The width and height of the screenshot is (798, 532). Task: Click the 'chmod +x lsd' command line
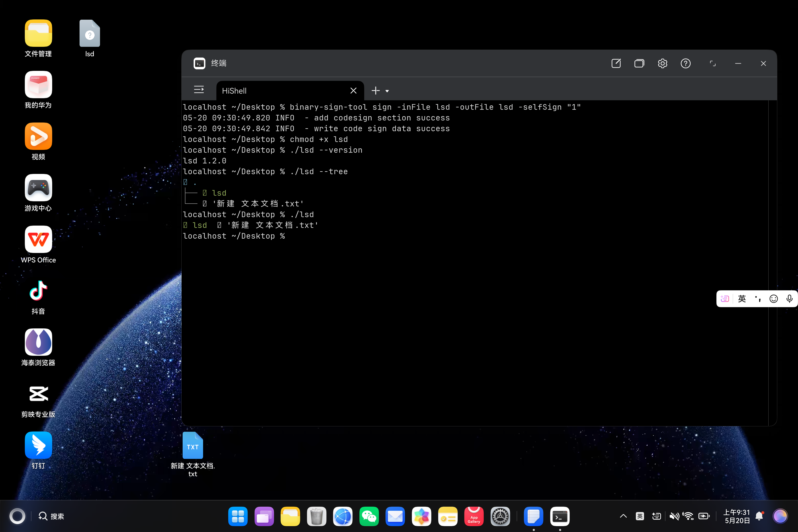[x=265, y=139]
